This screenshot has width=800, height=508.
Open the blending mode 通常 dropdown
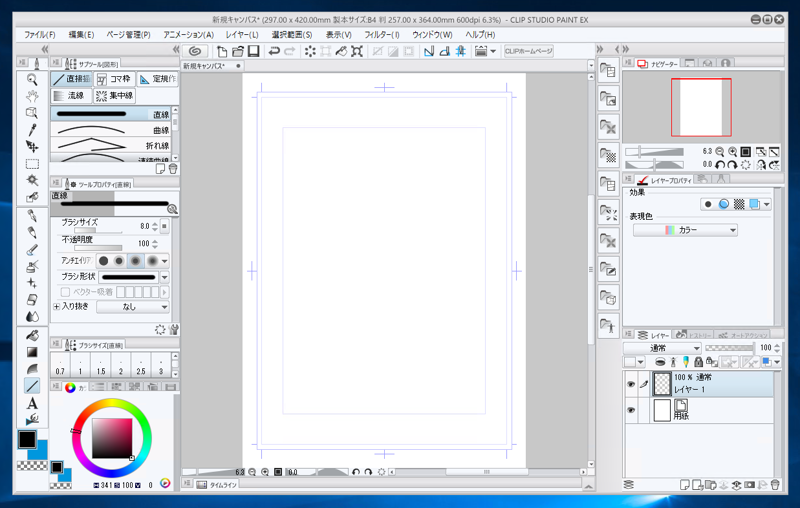(662, 348)
